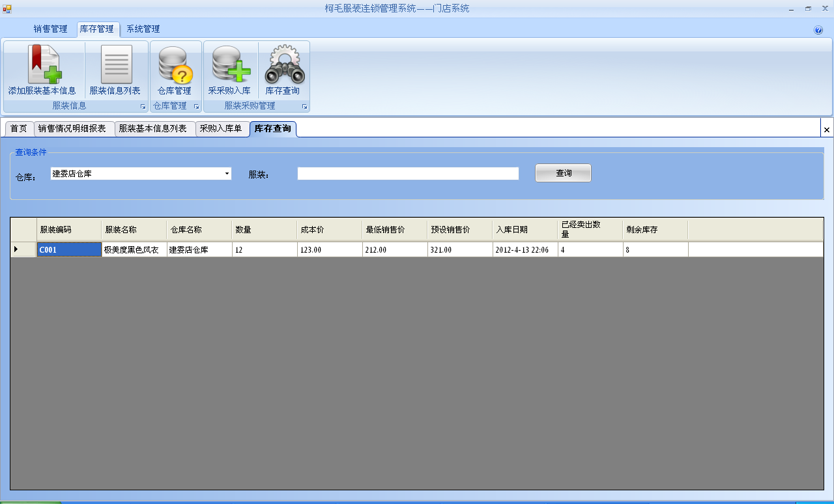Click the 已经卖出数量 column header
Image resolution: width=834 pixels, height=504 pixels.
[x=590, y=230]
